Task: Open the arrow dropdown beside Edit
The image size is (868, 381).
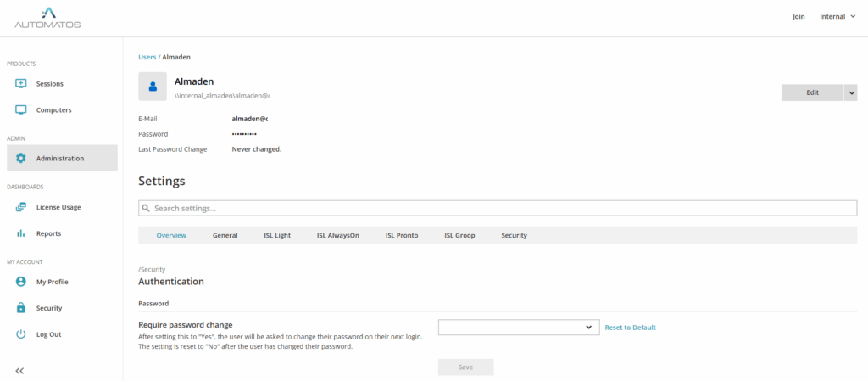Action: (851, 92)
